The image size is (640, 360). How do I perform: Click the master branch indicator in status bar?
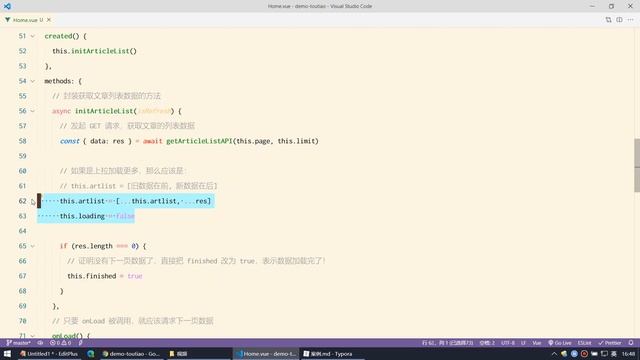18,343
